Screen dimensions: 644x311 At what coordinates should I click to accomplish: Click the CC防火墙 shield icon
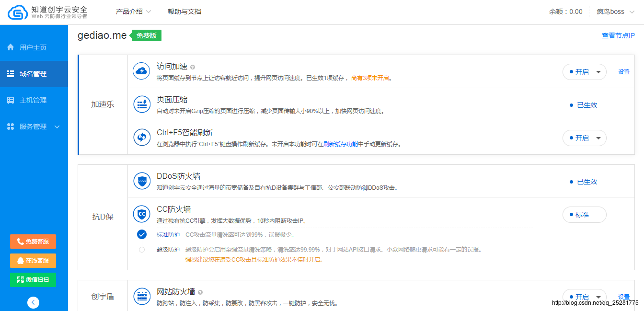(141, 214)
